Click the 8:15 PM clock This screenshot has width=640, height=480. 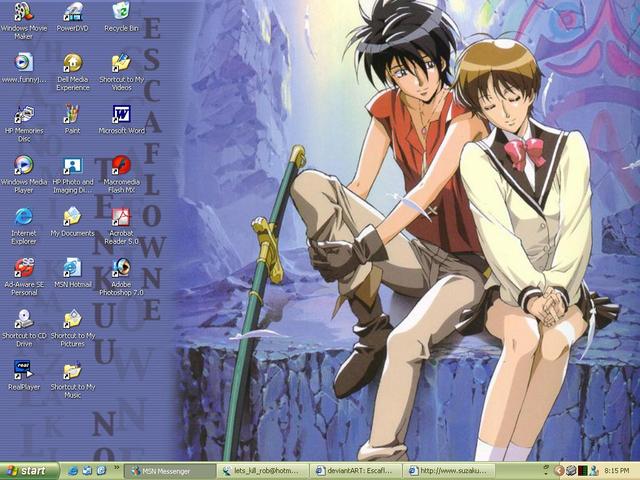click(x=616, y=471)
